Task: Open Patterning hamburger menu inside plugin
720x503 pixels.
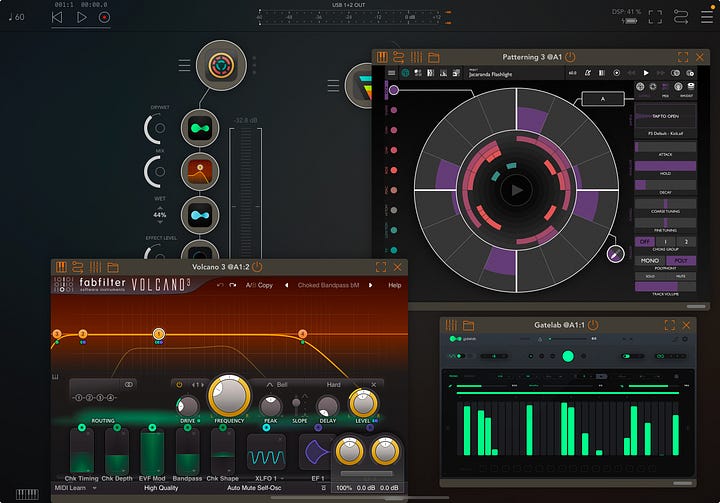Action: coord(391,73)
